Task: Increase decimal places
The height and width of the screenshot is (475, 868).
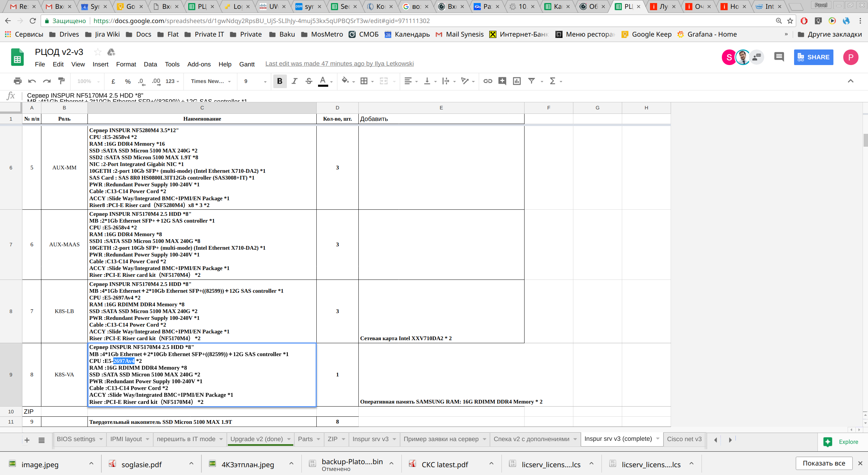Action: (x=156, y=81)
